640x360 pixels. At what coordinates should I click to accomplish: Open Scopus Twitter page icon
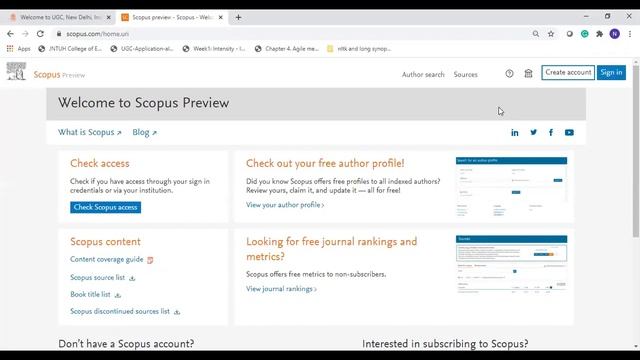click(x=533, y=132)
